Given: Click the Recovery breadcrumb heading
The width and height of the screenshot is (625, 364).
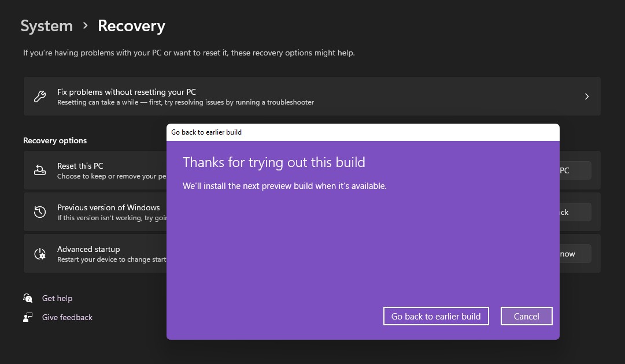Looking at the screenshot, I should pyautogui.click(x=132, y=26).
